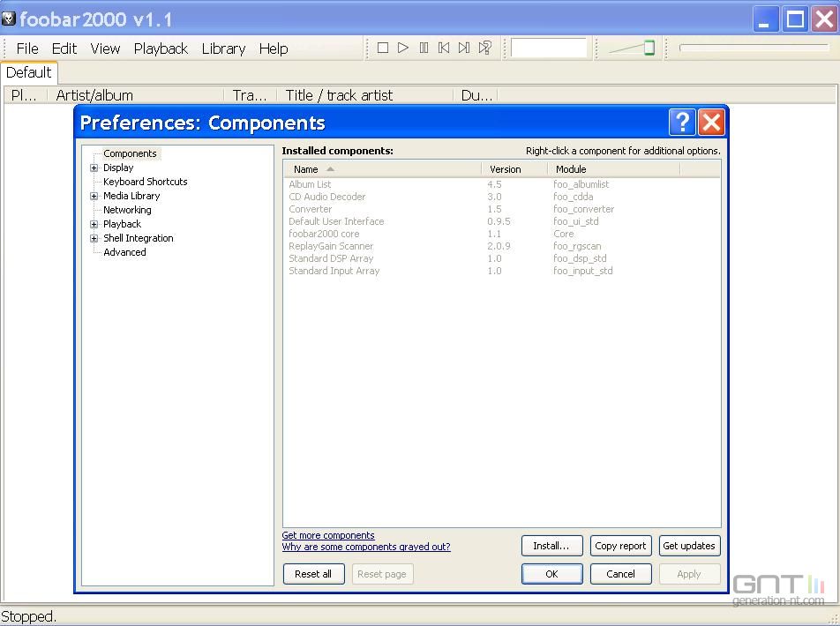
Task: Click the Reset all button
Action: [313, 574]
